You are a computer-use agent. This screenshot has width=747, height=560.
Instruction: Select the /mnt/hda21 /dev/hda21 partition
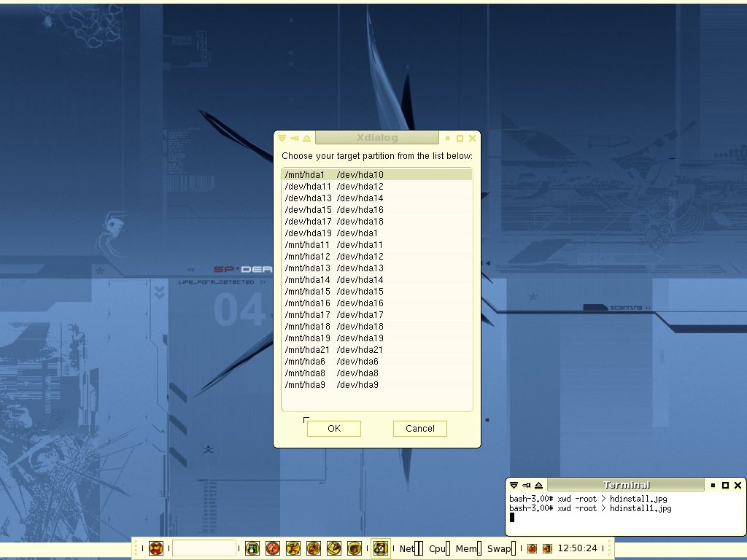point(377,350)
